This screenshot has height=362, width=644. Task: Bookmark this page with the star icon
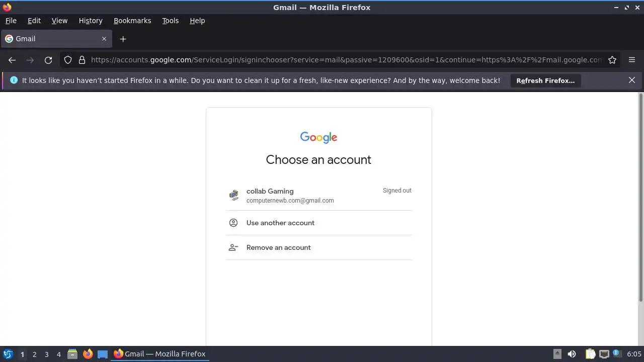pyautogui.click(x=612, y=60)
